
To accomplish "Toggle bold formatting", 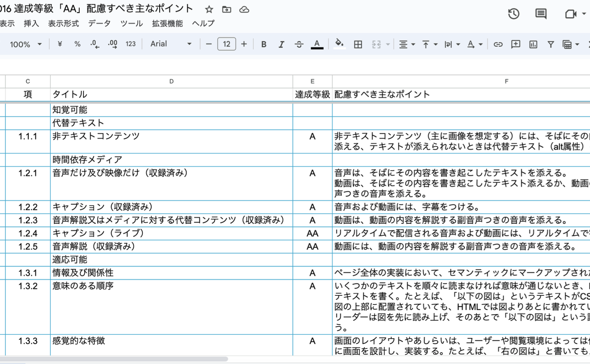I will click(263, 44).
